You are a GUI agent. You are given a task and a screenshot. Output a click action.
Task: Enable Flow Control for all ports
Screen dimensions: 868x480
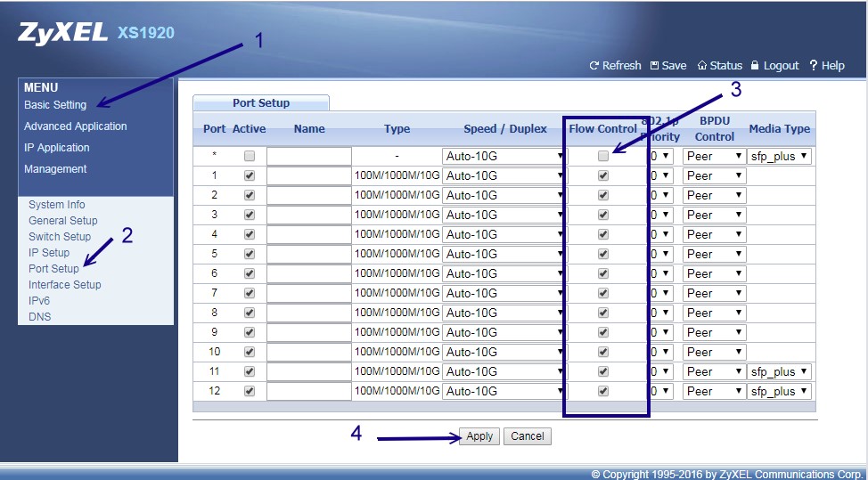click(x=603, y=156)
